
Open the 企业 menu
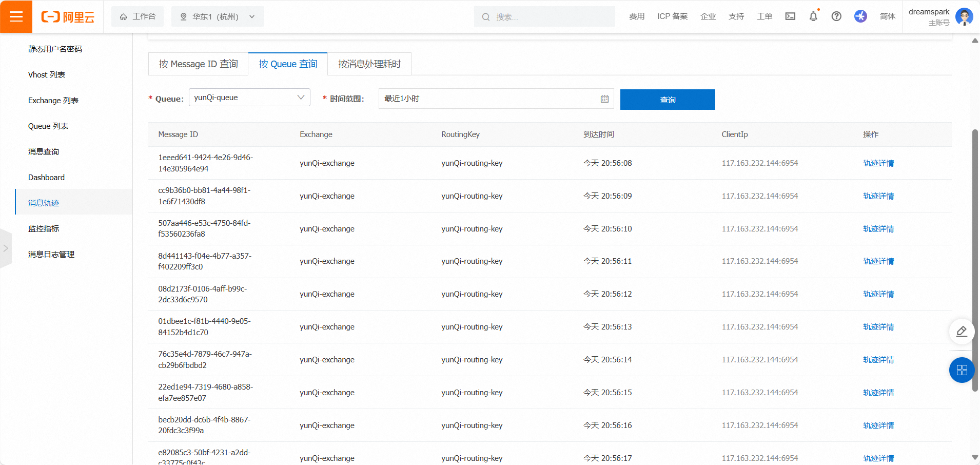(x=708, y=16)
